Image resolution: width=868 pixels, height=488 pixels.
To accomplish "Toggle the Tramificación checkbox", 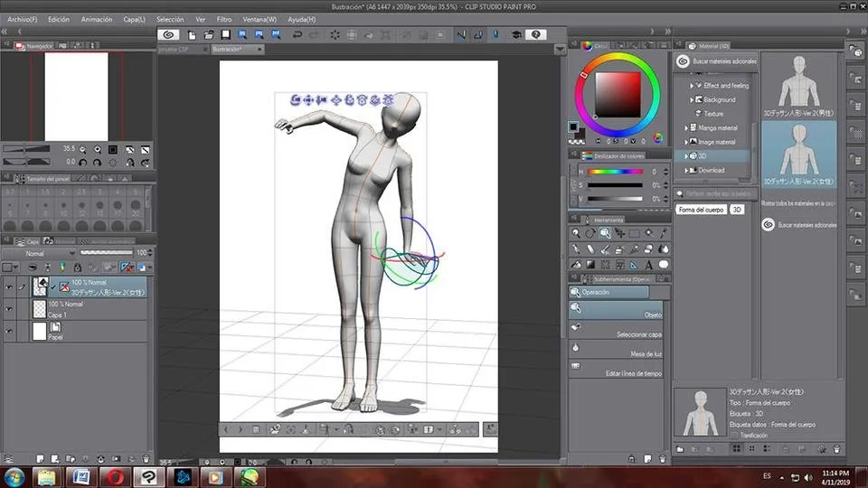I will click(733, 435).
